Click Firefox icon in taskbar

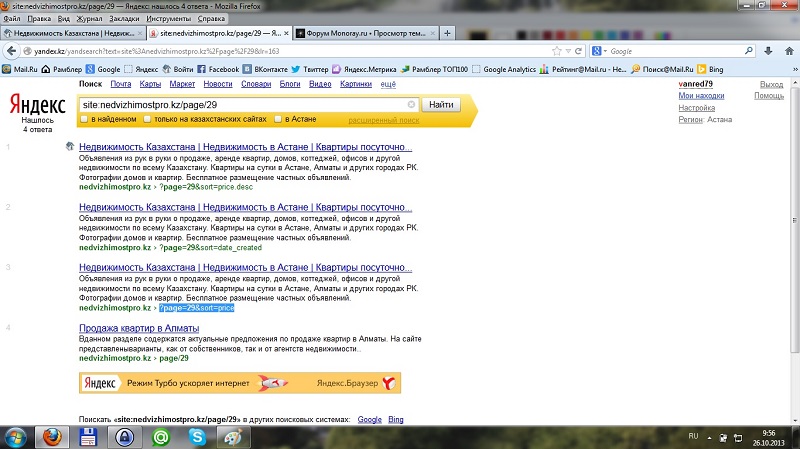click(x=52, y=437)
